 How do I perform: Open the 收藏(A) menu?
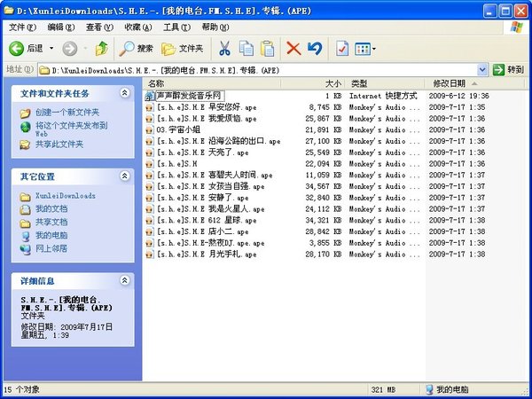(x=138, y=27)
